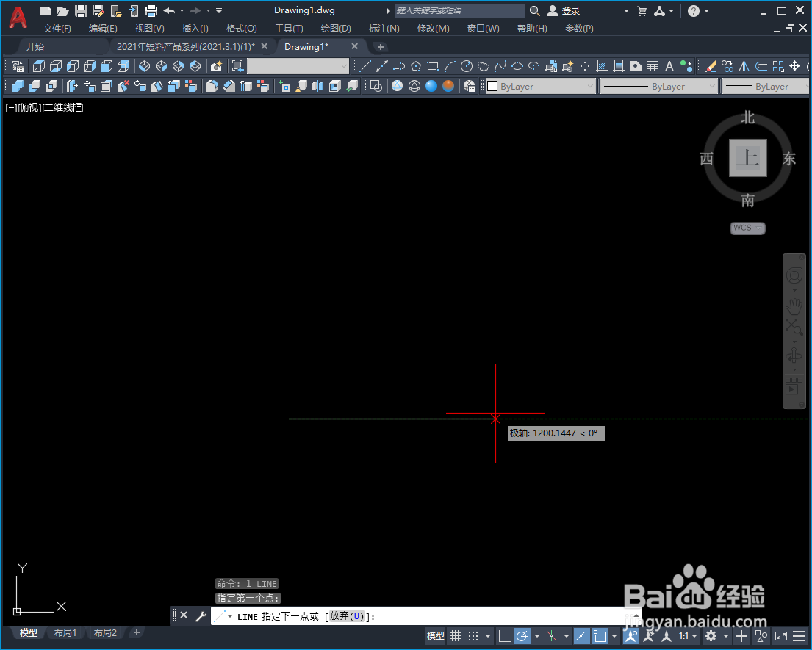
Task: Select the Erase tool
Action: click(x=711, y=66)
